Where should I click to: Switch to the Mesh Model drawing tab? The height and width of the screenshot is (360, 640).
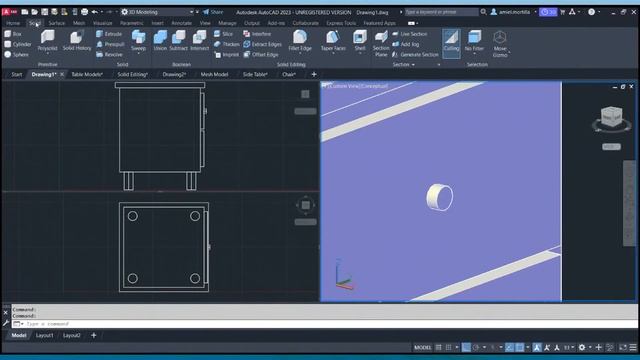pyautogui.click(x=214, y=74)
